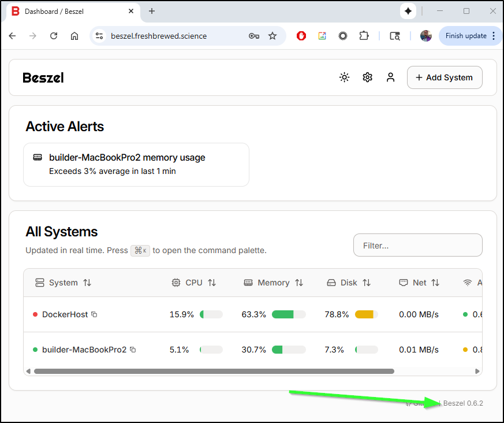The height and width of the screenshot is (423, 504).
Task: Copy builder-MacBookPro2 host address icon
Action: pyautogui.click(x=133, y=350)
